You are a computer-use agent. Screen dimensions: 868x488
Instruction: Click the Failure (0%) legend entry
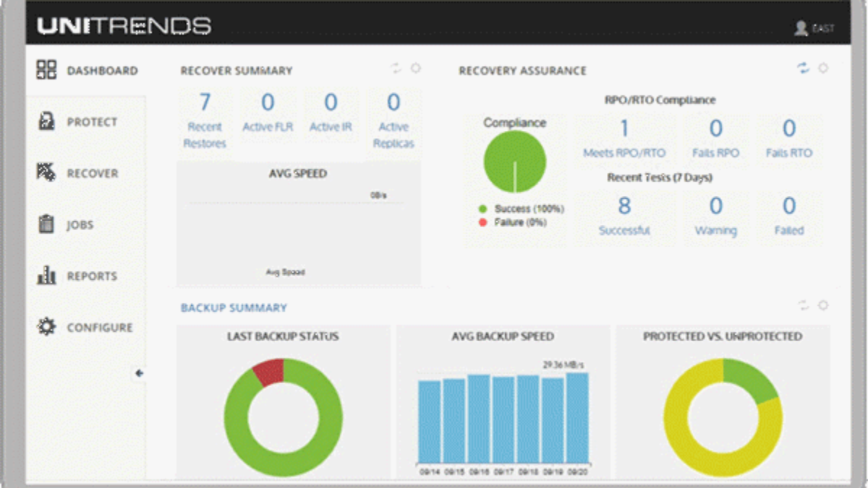512,222
